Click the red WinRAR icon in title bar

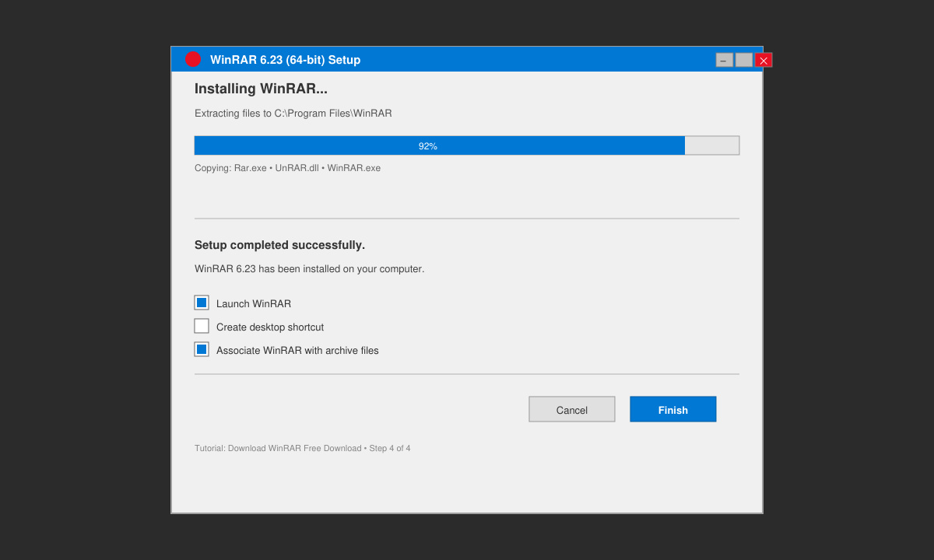point(192,59)
